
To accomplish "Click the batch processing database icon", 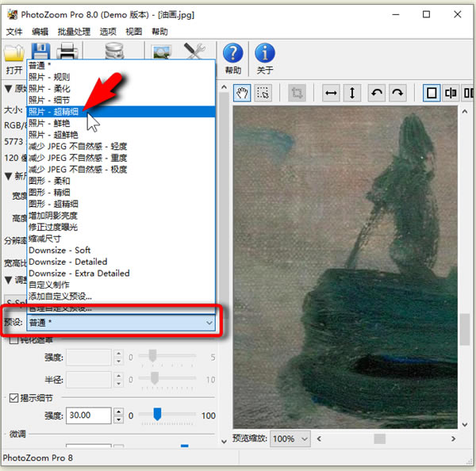I will pyautogui.click(x=114, y=51).
